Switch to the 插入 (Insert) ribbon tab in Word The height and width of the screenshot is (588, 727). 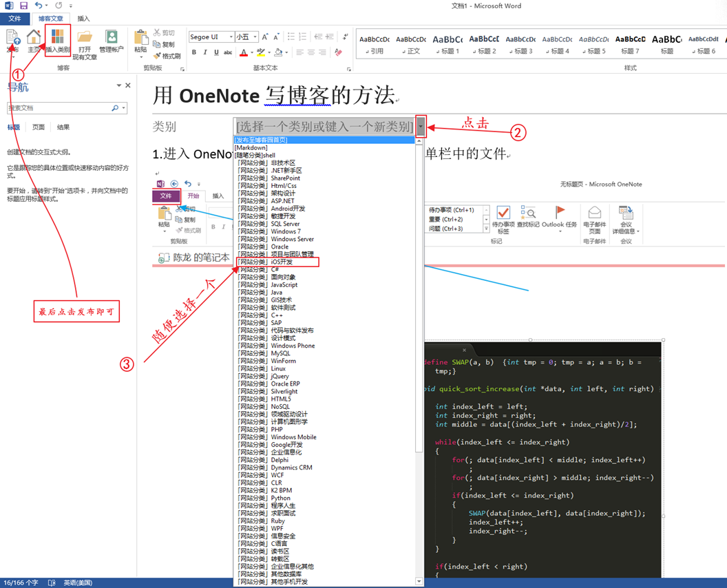click(83, 19)
